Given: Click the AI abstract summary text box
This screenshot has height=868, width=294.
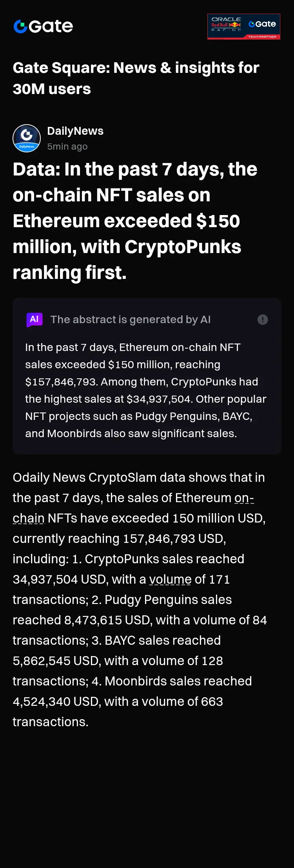Looking at the screenshot, I should click(x=147, y=376).
